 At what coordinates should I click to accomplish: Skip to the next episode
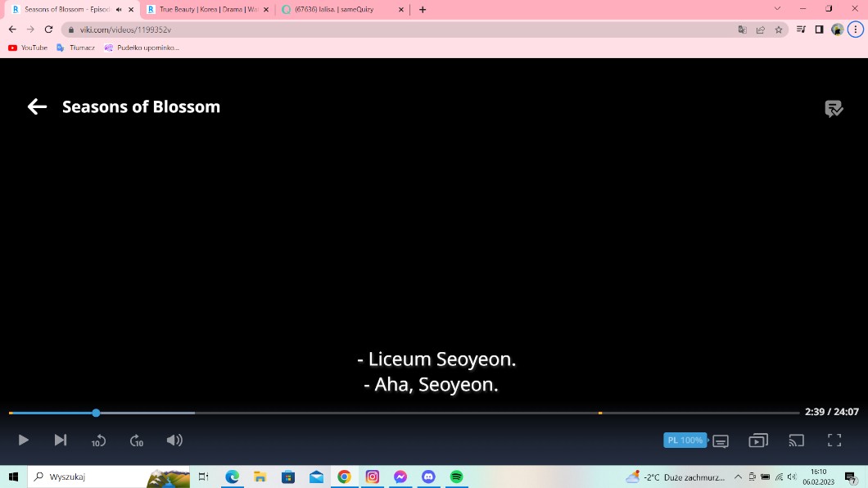(x=61, y=441)
